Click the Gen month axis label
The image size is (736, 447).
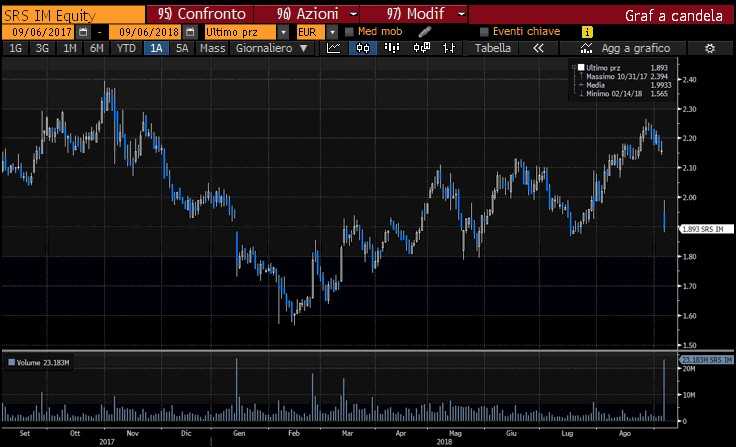click(x=239, y=433)
